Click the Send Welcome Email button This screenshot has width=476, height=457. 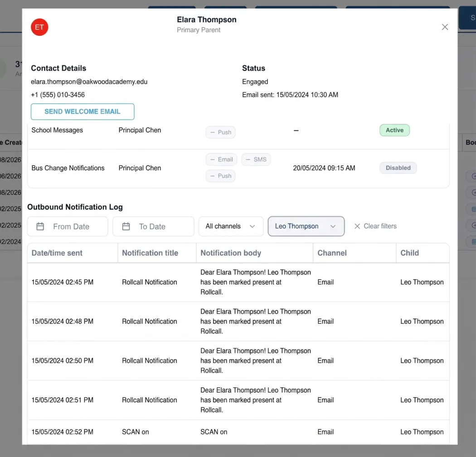click(82, 112)
